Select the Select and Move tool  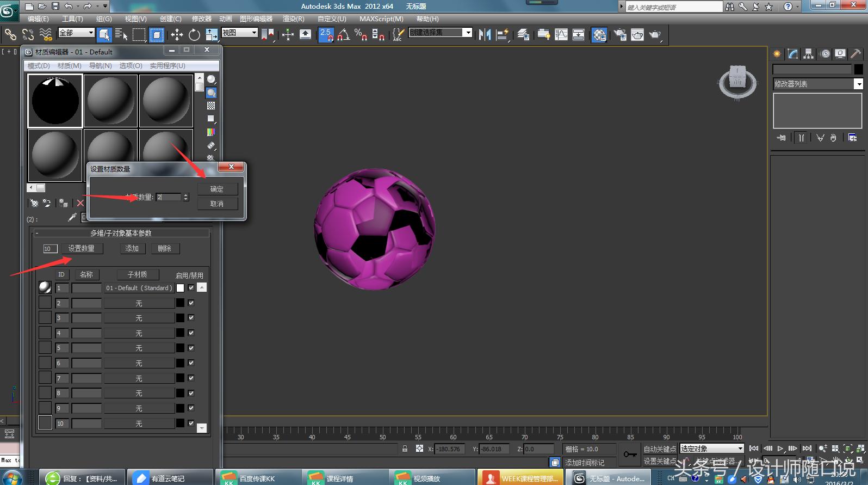(177, 35)
